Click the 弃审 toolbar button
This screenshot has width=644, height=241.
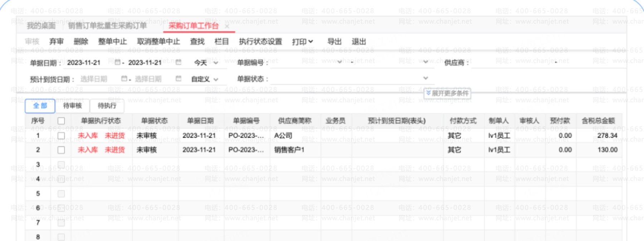tap(56, 41)
